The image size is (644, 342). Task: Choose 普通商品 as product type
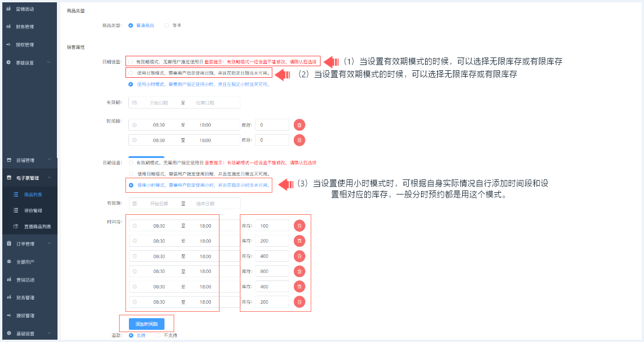(131, 26)
